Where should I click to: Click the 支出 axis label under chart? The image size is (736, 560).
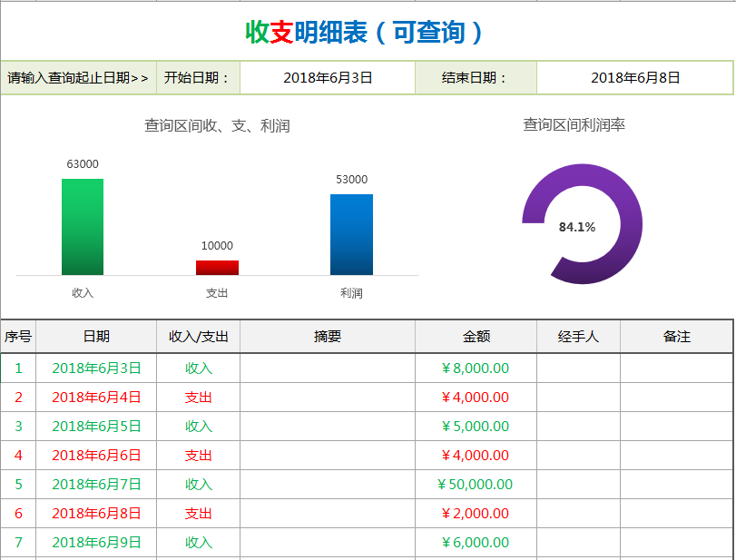click(x=217, y=293)
